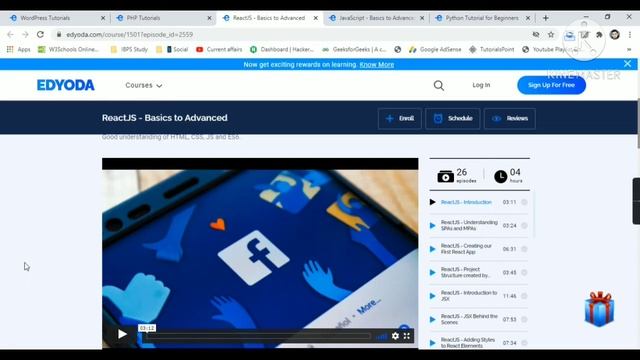Enter fullscreen video mode

407,336
